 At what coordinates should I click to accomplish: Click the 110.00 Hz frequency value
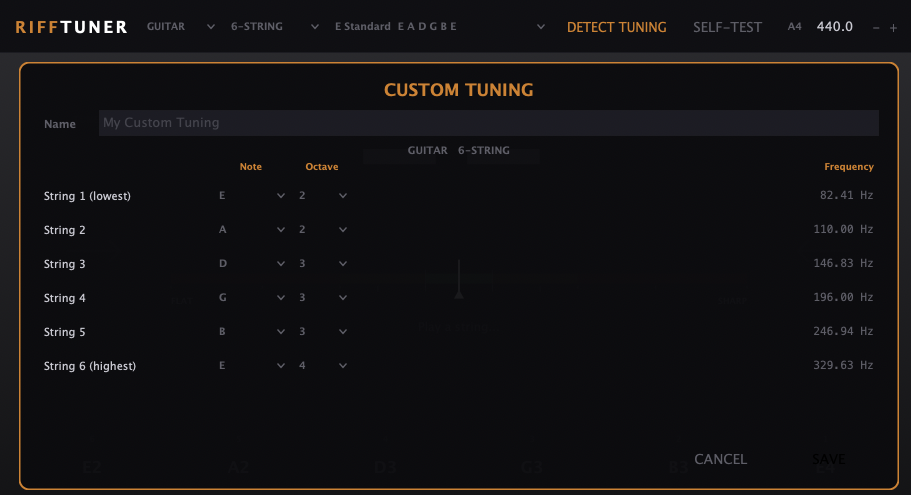tap(843, 229)
